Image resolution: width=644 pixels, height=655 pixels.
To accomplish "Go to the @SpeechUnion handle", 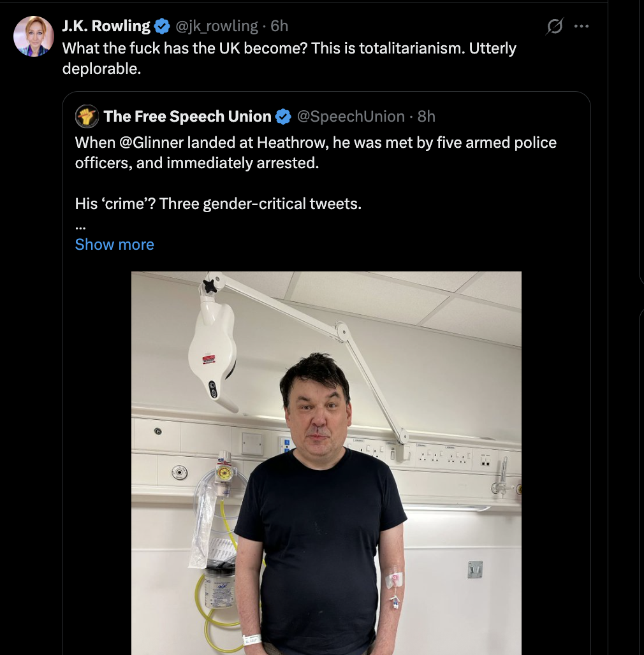I will tap(351, 117).
